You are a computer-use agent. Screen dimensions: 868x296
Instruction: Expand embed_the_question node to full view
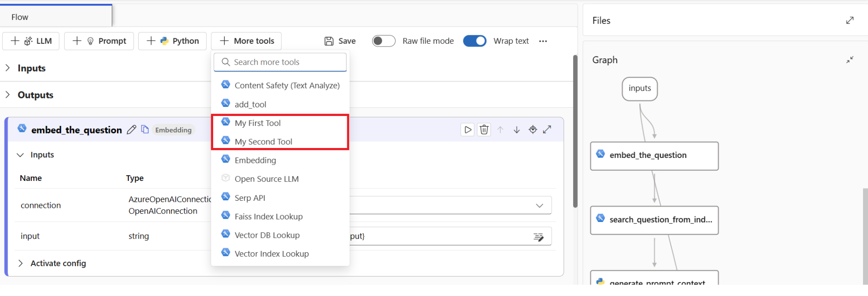coord(547,130)
